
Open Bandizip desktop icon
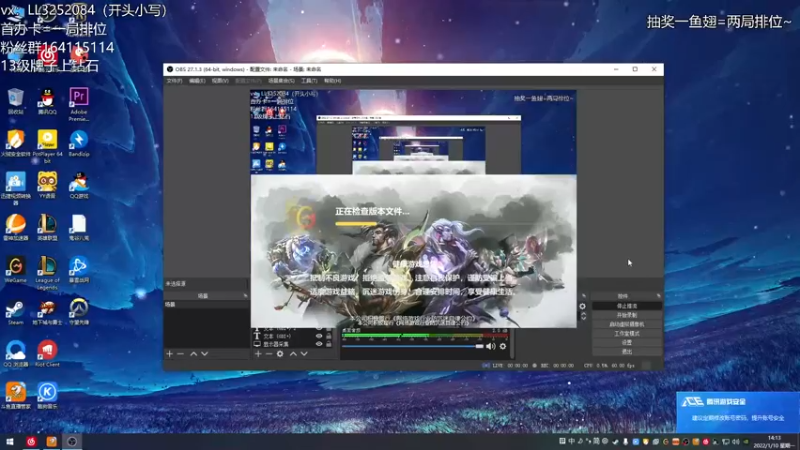[79, 143]
